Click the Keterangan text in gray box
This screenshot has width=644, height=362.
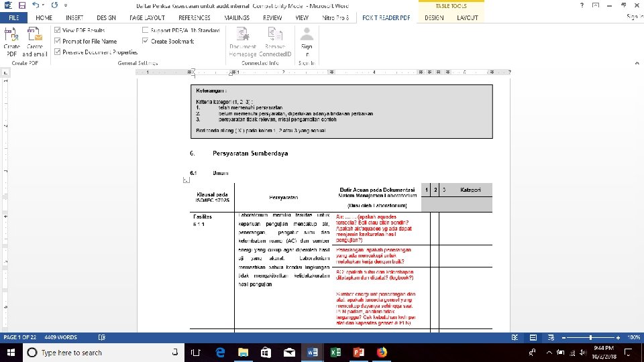pos(211,90)
